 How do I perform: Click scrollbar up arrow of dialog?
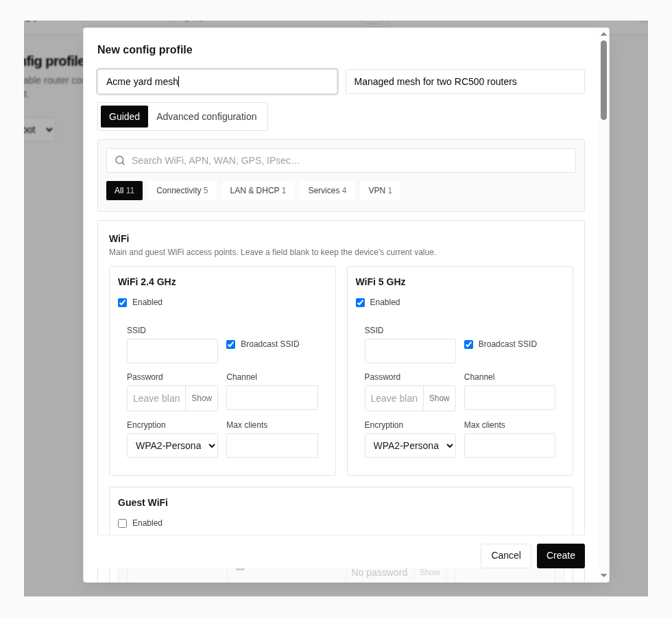pos(603,34)
